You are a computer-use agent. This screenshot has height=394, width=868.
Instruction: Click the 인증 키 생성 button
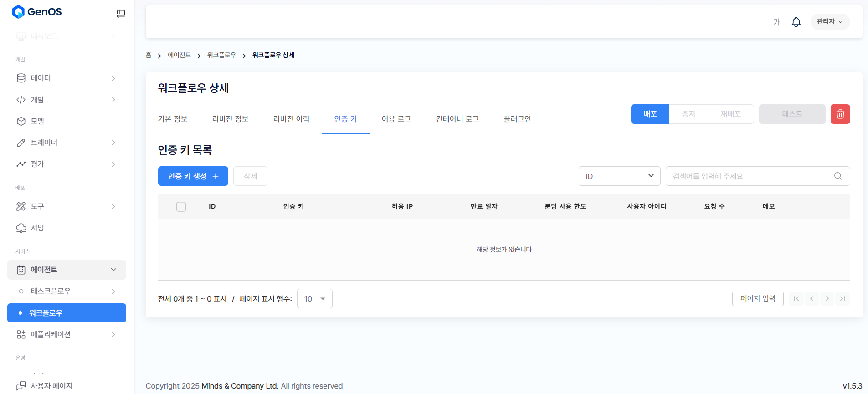pyautogui.click(x=193, y=176)
